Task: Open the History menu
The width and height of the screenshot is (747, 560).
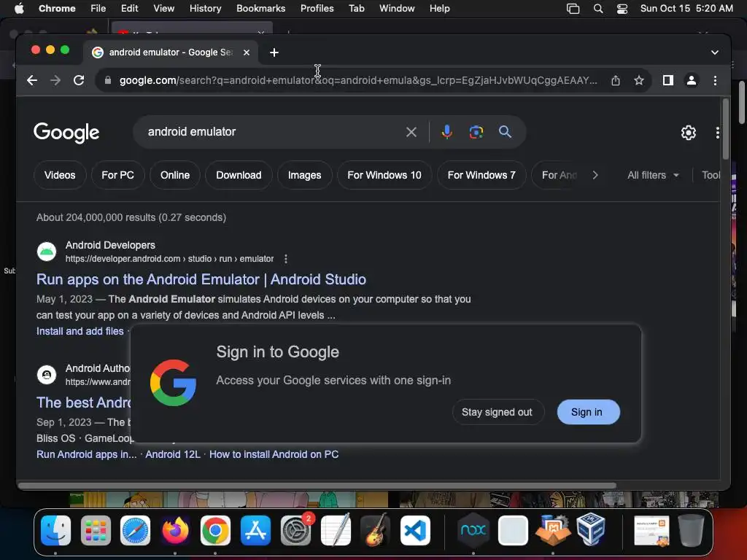Action: pos(205,9)
